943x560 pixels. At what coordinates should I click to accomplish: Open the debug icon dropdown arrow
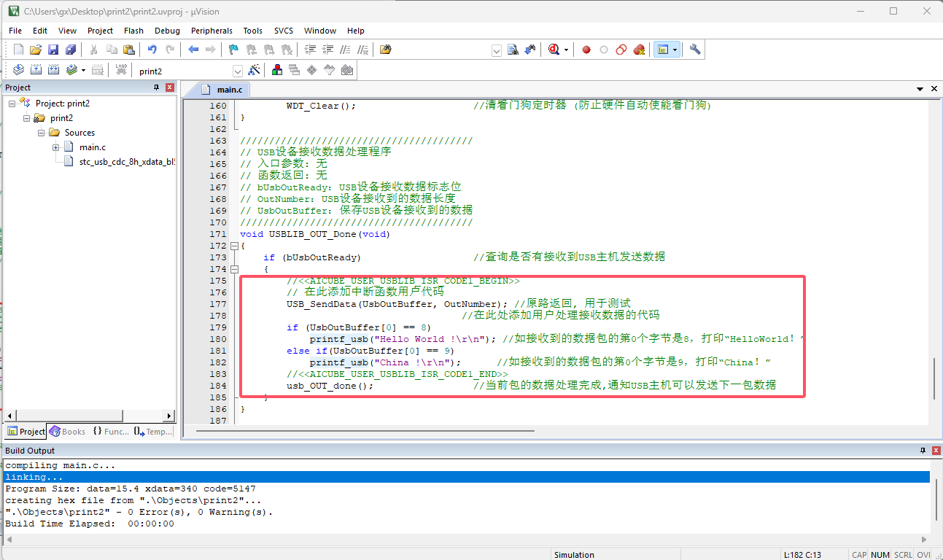coord(566,50)
